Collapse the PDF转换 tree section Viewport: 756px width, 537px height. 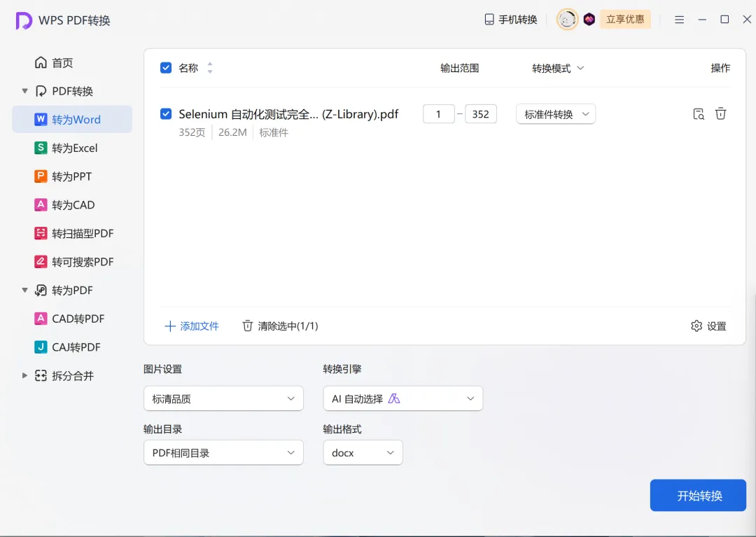point(24,90)
